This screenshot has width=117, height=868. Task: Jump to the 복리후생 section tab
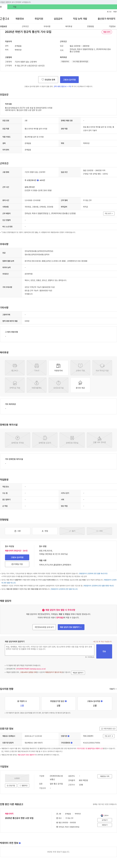click(x=69, y=26)
